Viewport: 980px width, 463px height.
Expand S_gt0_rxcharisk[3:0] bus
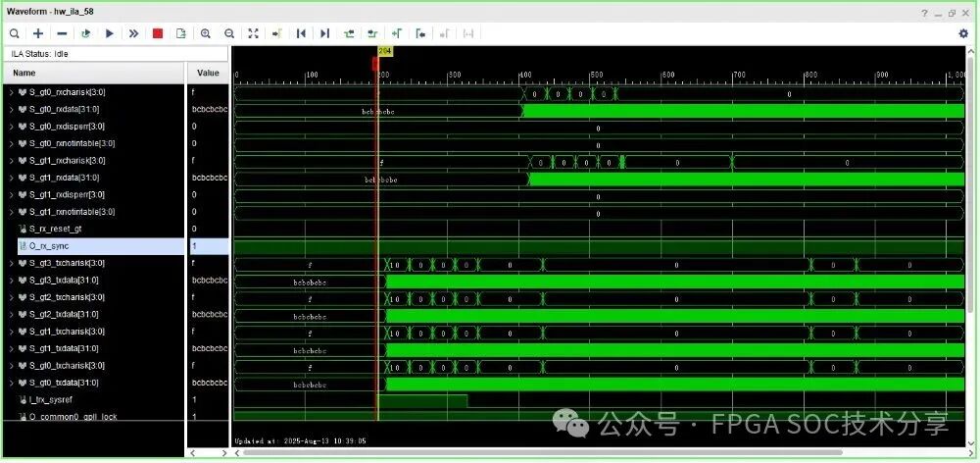click(x=11, y=92)
